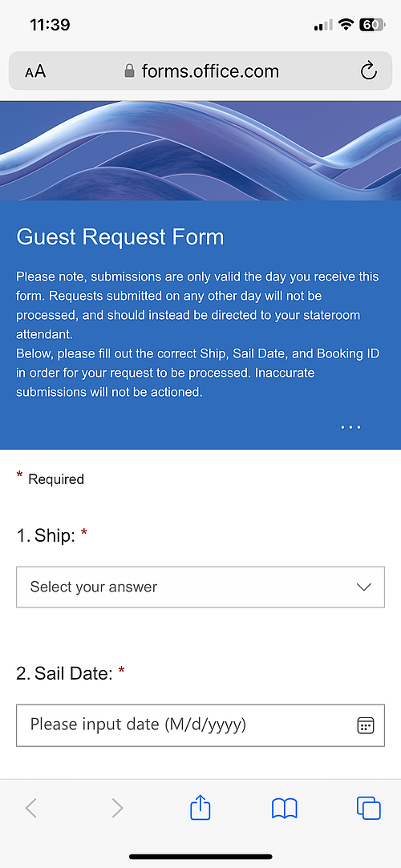The image size is (401, 868).
Task: Open the Ship "Select your answer" dropdown
Action: click(x=200, y=587)
